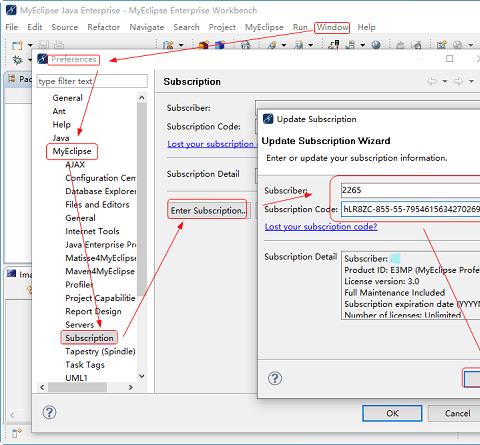Click the Print toolbar icon

point(59,45)
